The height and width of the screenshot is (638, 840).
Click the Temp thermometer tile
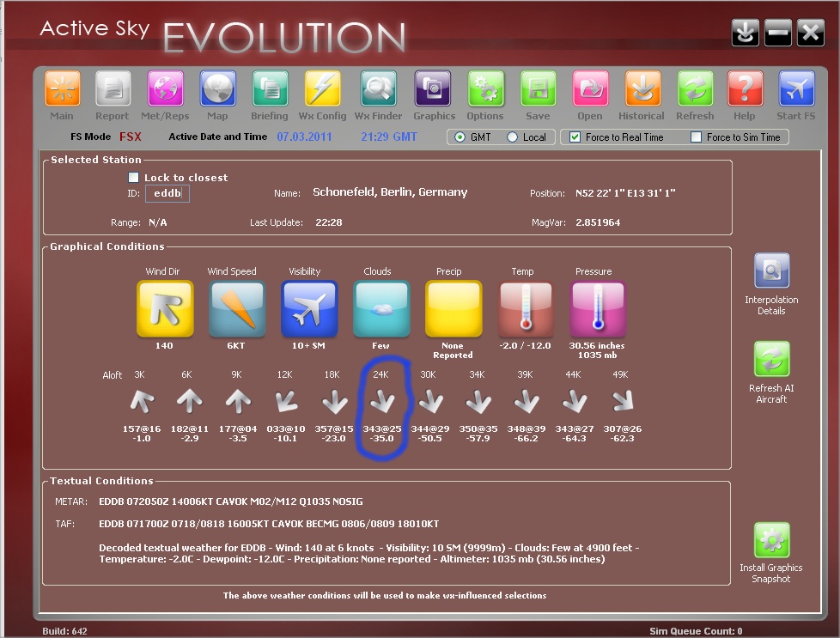coord(526,308)
